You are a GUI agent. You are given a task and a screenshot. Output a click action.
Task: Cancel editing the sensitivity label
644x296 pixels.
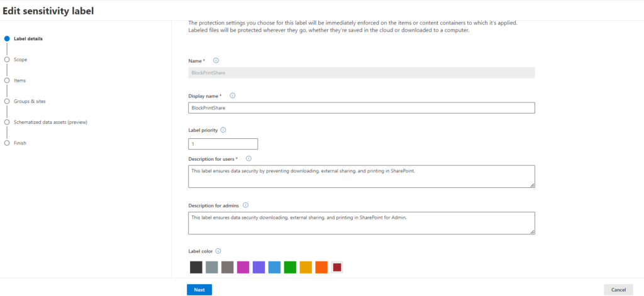click(x=618, y=290)
